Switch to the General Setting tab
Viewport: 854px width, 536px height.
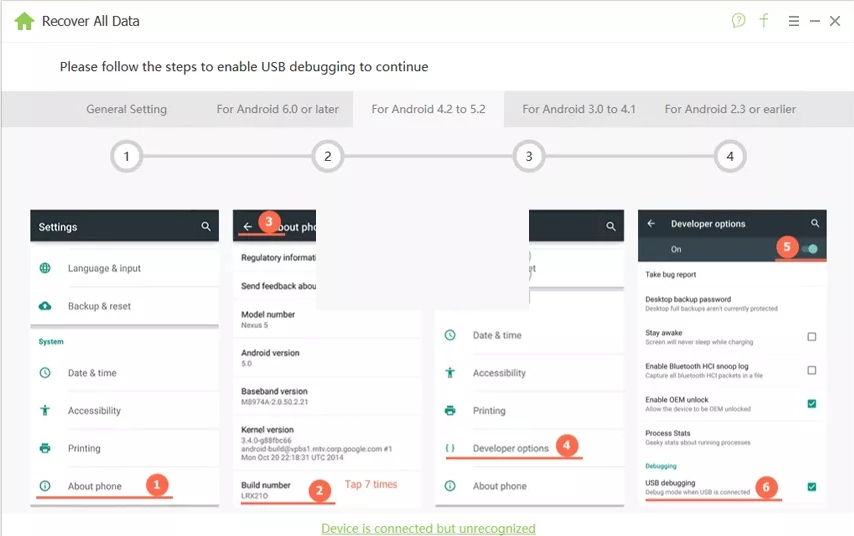pos(126,109)
